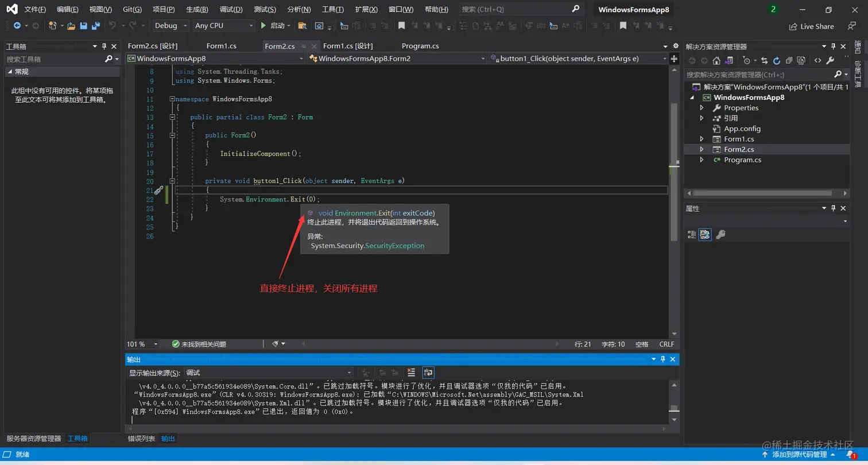Collapse the Form2 class code block
This screenshot has width=868, height=465.
tap(172, 117)
